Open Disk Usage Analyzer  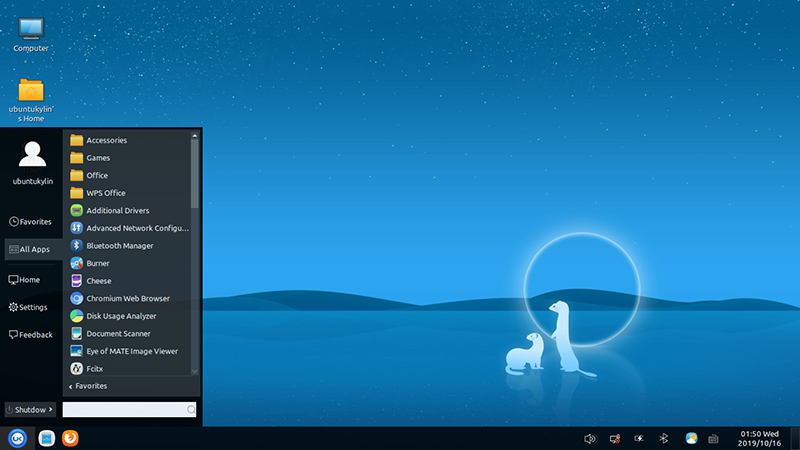tap(120, 316)
